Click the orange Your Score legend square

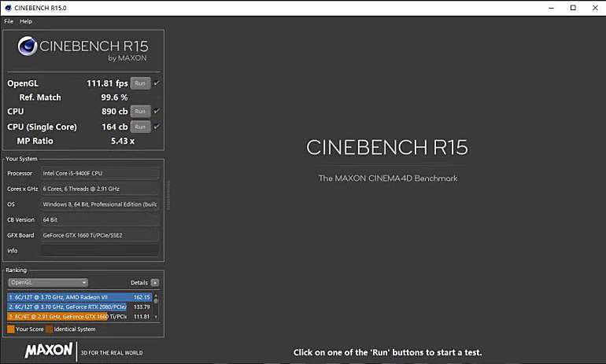(x=10, y=329)
